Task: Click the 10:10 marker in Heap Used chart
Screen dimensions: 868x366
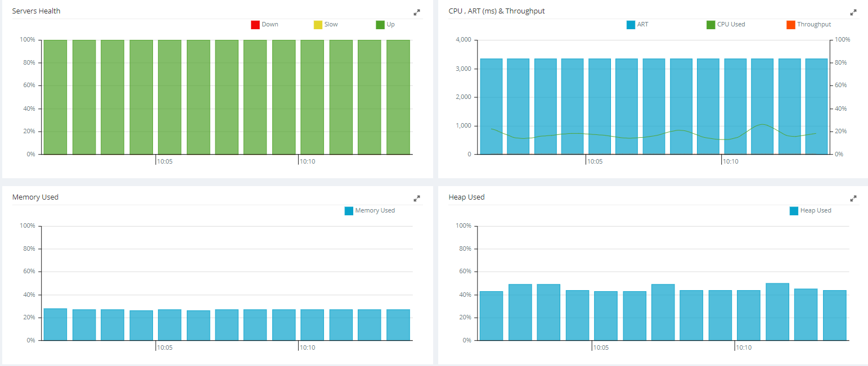Action: pyautogui.click(x=744, y=347)
